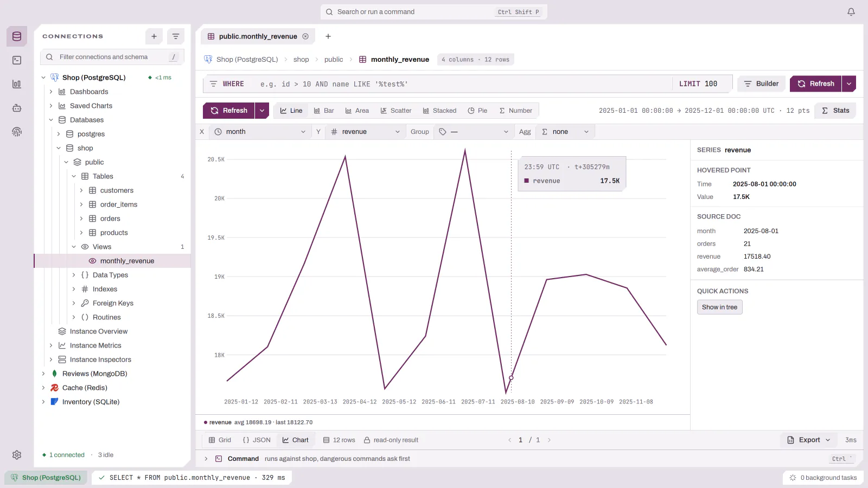Add a new connection with plus button
868x488 pixels.
click(x=154, y=36)
